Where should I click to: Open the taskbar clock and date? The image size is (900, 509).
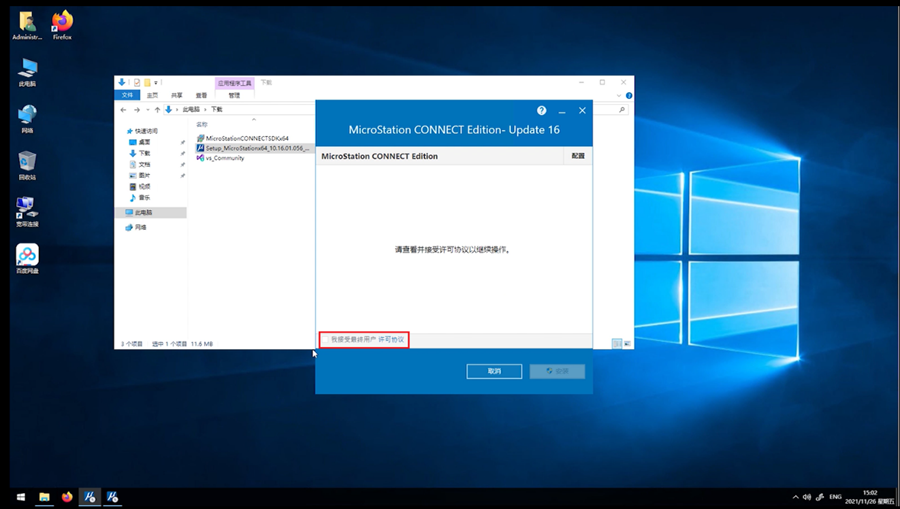[869, 497]
